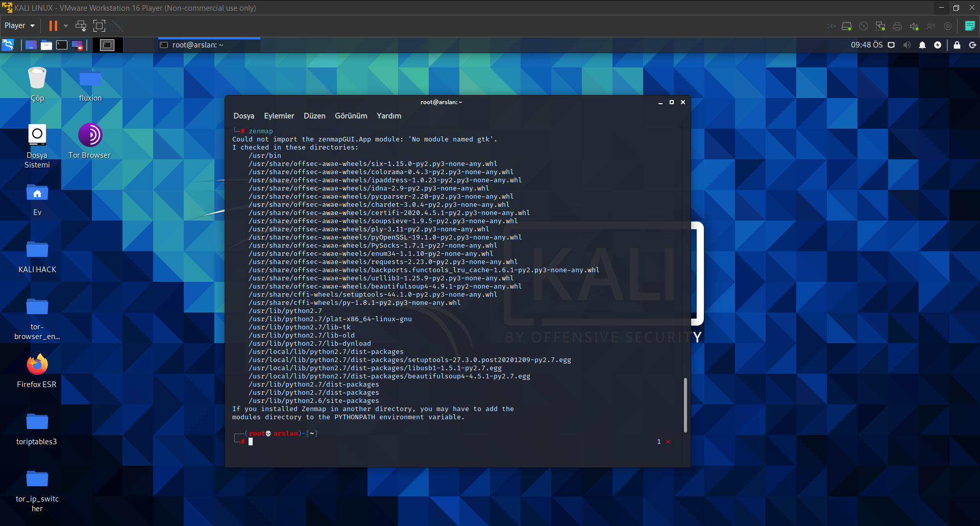980x526 pixels.
Task: Select the Ev home folder icon
Action: click(37, 200)
